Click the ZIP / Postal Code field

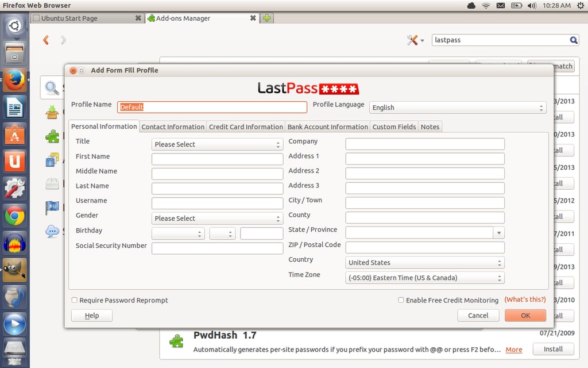click(425, 247)
